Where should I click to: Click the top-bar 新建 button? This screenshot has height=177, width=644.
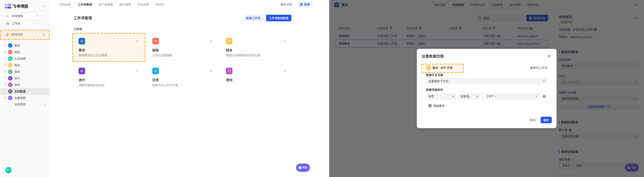coord(305,5)
